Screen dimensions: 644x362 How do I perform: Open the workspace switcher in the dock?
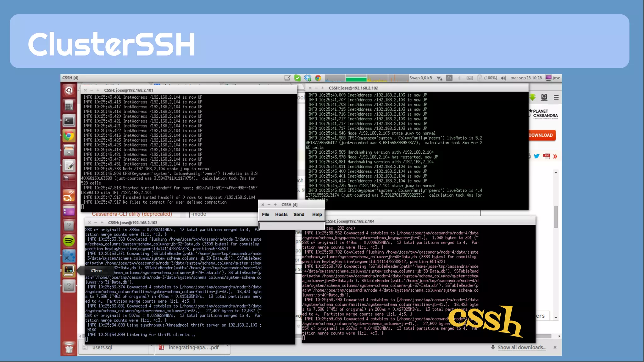click(x=69, y=181)
